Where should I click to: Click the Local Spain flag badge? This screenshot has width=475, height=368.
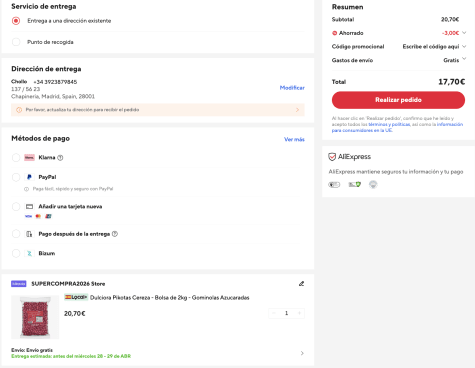tap(76, 297)
